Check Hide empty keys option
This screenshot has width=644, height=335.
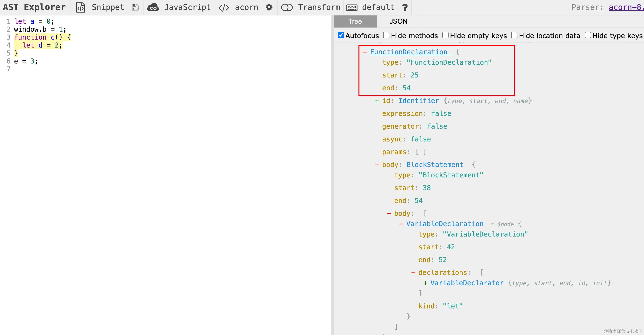coord(445,35)
